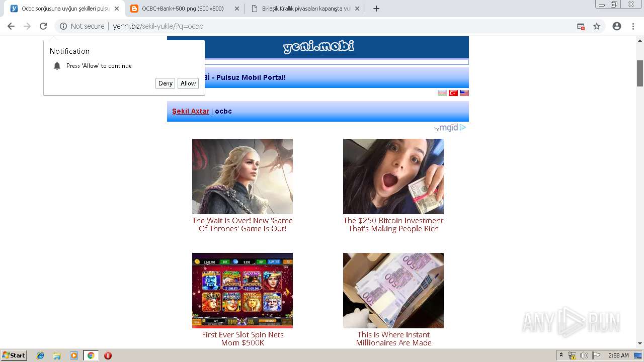Open the Şekil Axtar link

click(191, 111)
